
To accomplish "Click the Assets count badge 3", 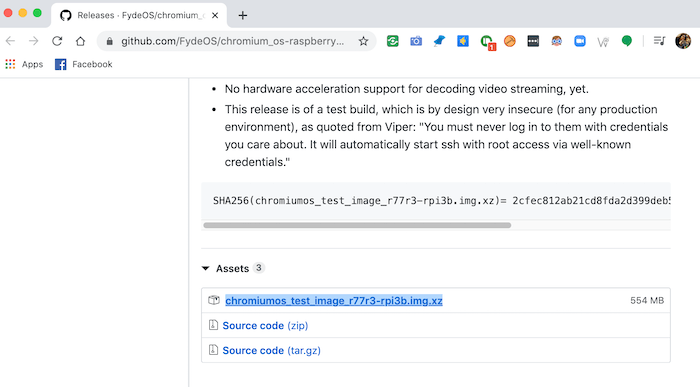I will pyautogui.click(x=258, y=268).
